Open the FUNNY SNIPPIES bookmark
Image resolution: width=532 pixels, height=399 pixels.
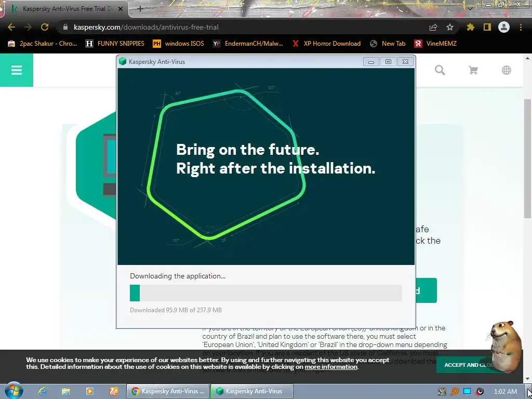pos(115,44)
